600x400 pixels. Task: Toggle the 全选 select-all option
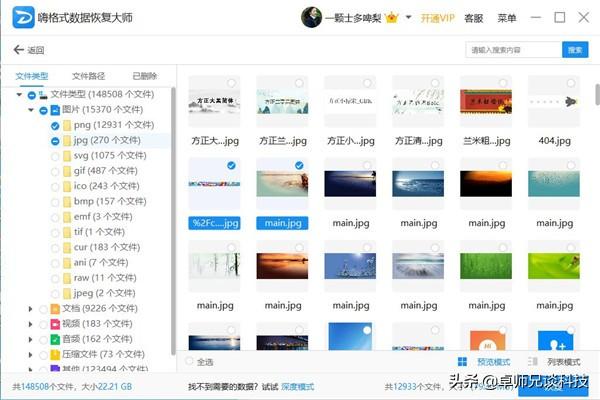pos(190,361)
